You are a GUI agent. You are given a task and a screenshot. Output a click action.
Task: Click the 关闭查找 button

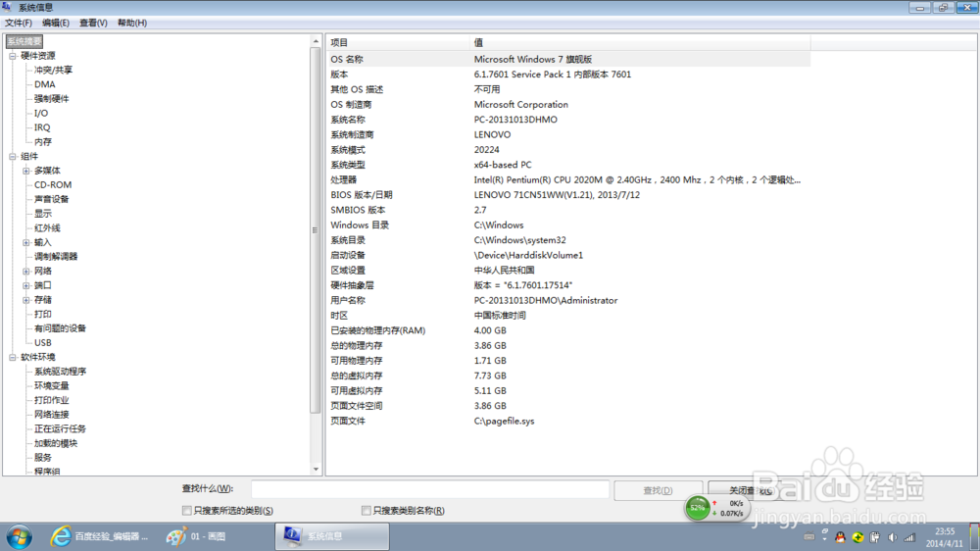click(752, 490)
